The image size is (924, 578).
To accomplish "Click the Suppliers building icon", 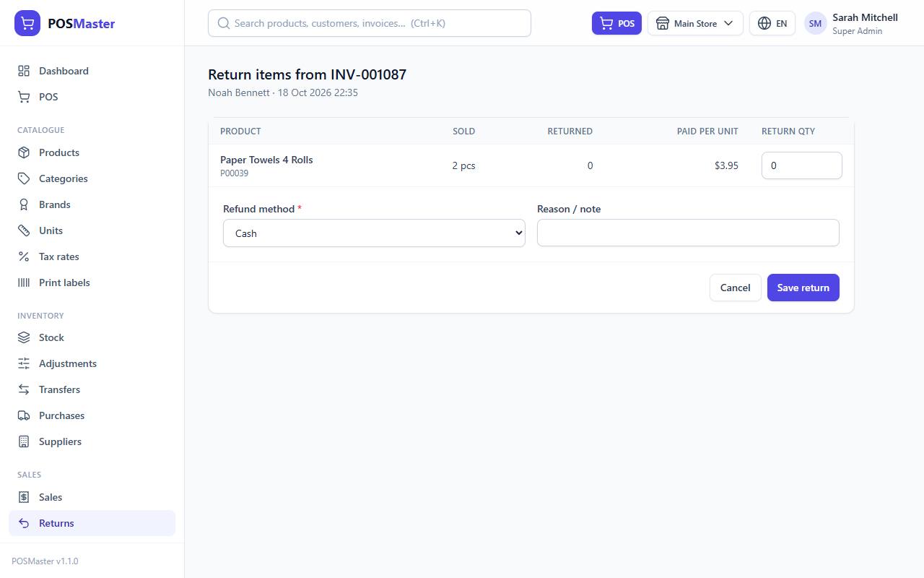I will click(24, 441).
